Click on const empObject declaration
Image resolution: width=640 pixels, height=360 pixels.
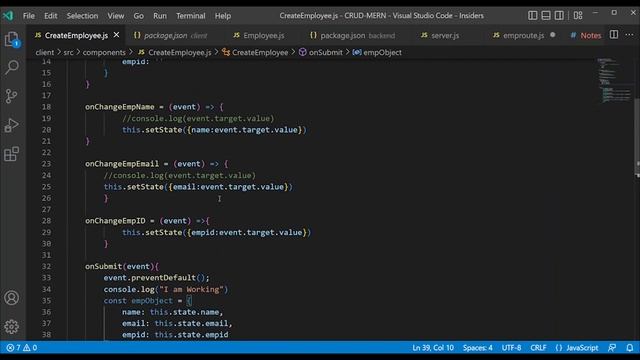coord(147,300)
